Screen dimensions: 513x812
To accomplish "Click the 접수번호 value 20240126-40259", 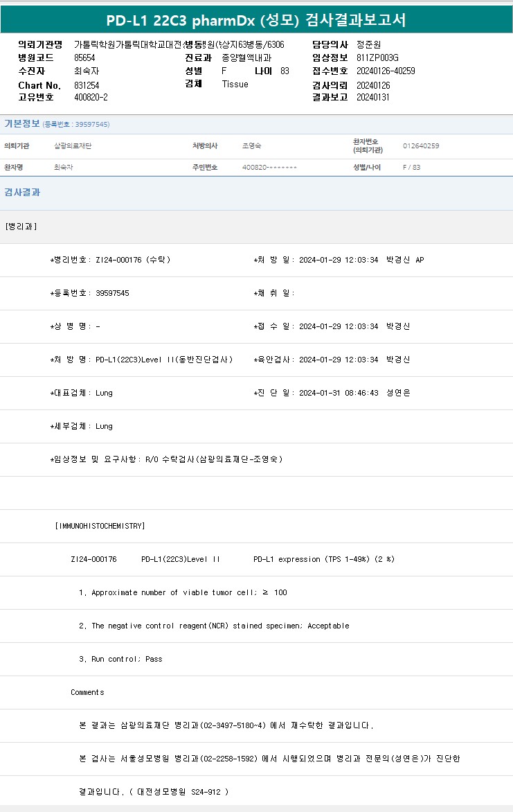I will click(386, 71).
